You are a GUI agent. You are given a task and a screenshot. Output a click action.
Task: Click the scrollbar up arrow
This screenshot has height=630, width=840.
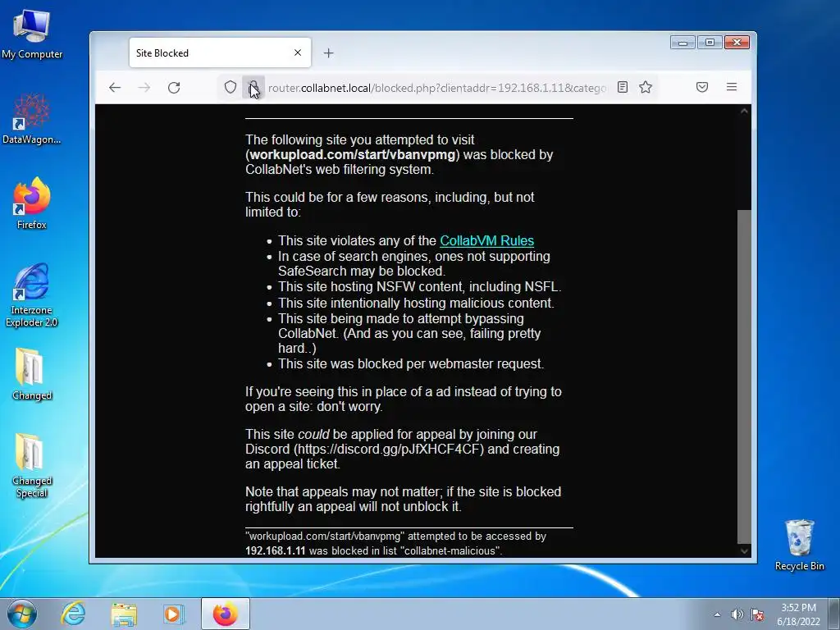tap(744, 111)
